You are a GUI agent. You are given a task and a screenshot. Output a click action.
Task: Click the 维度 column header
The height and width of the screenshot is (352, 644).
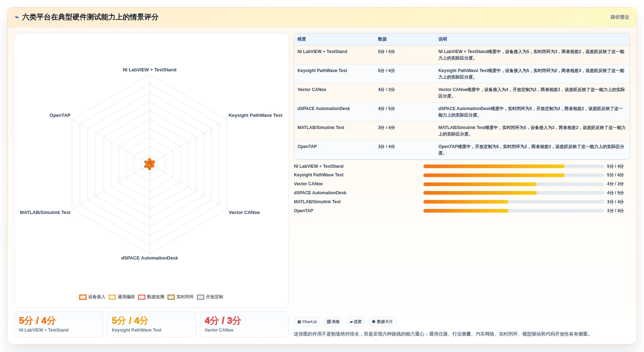(x=302, y=39)
